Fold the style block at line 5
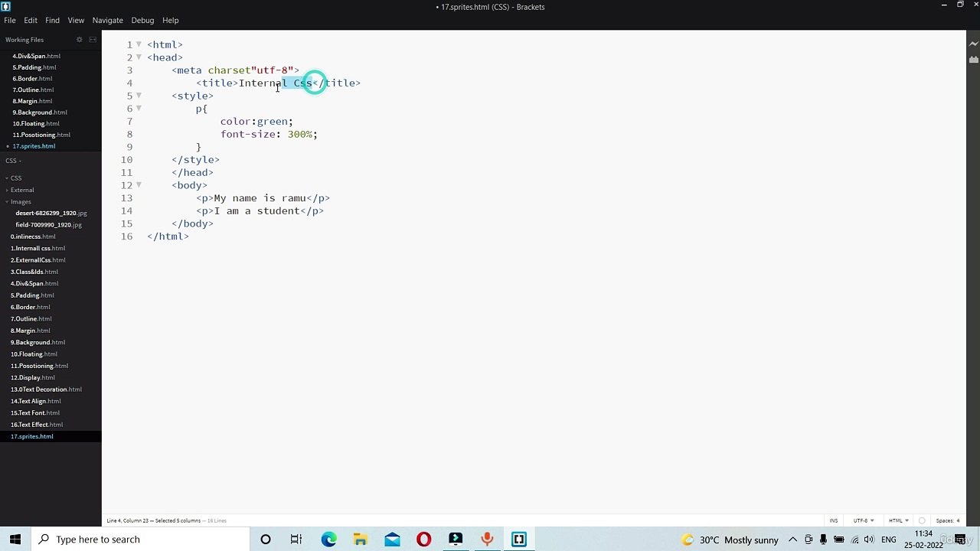Viewport: 980px width, 551px height. [x=139, y=96]
